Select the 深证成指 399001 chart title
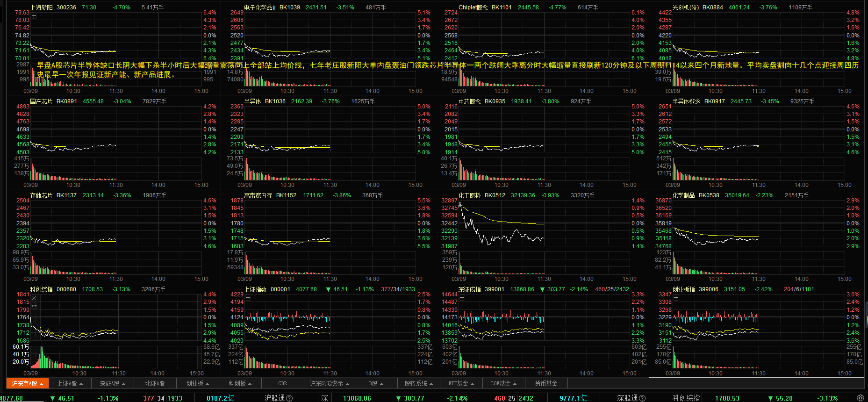 click(x=481, y=289)
